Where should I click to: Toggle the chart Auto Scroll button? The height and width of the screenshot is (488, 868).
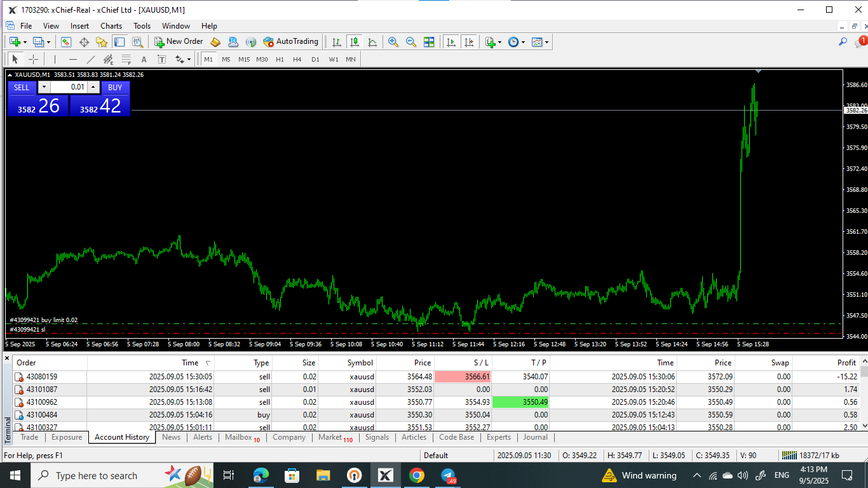tap(451, 42)
